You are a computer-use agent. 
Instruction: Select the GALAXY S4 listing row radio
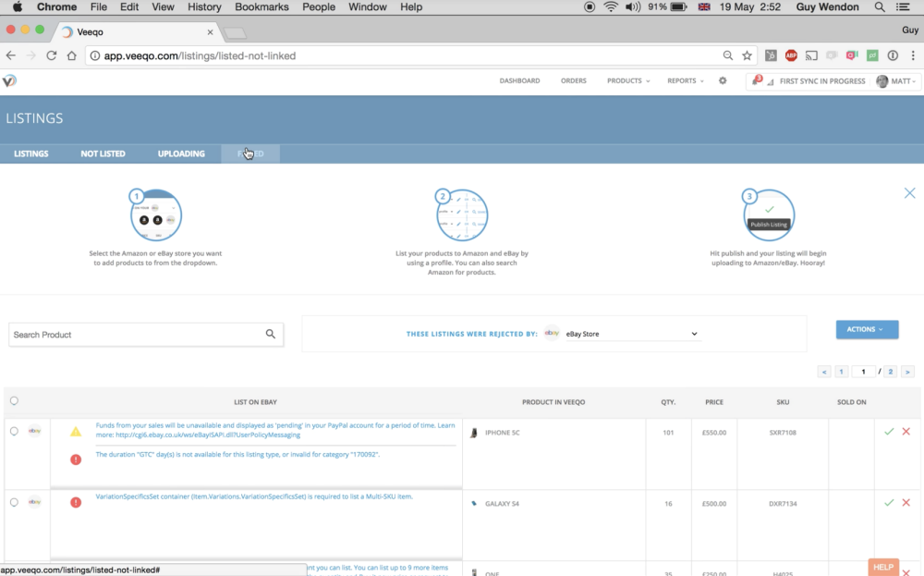tap(14, 502)
